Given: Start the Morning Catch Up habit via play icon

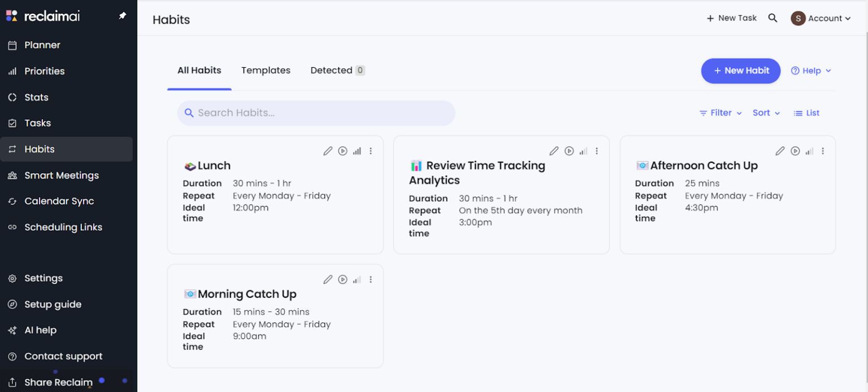Looking at the screenshot, I should point(342,279).
